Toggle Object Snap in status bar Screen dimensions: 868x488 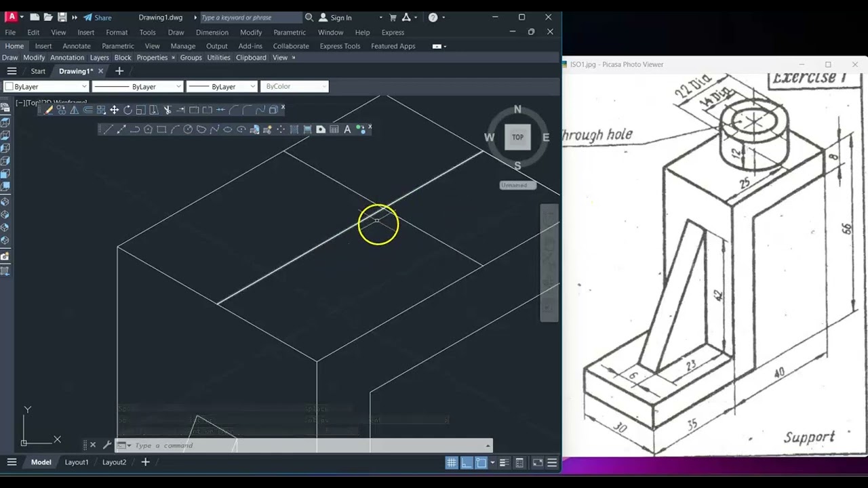pyautogui.click(x=481, y=463)
